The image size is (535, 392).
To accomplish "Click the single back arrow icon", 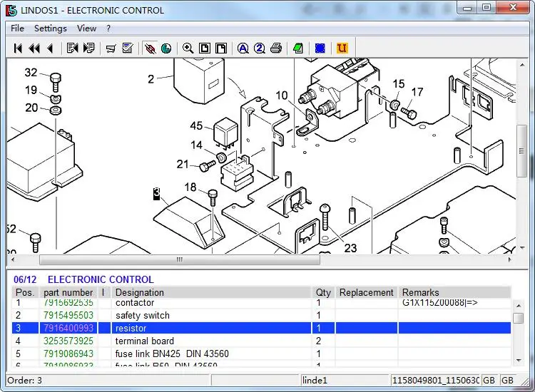I will point(50,48).
